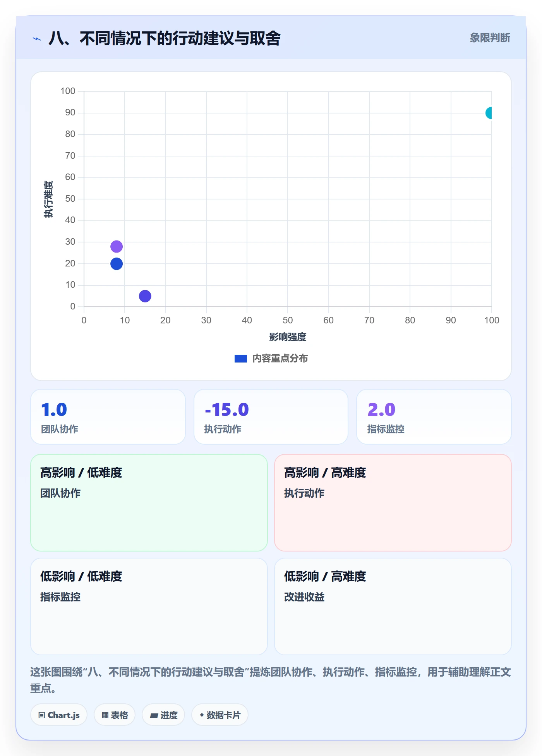Select the 高影响 / 高难度 quadrant card
Screen dimensions: 542x756
click(393, 503)
